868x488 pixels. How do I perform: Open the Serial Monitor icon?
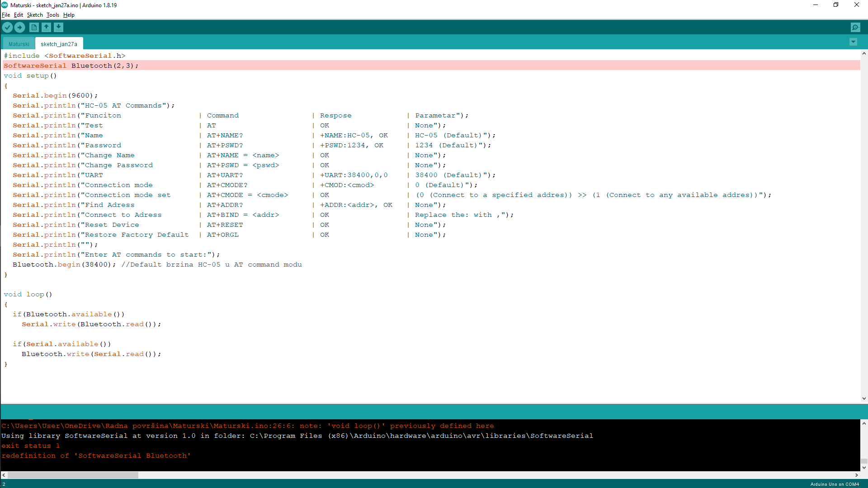855,27
